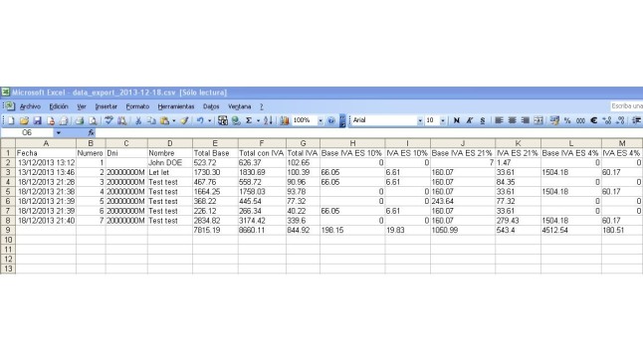This screenshot has width=643, height=364.
Task: Expand the toolbar options handle
Action: pos(342,121)
